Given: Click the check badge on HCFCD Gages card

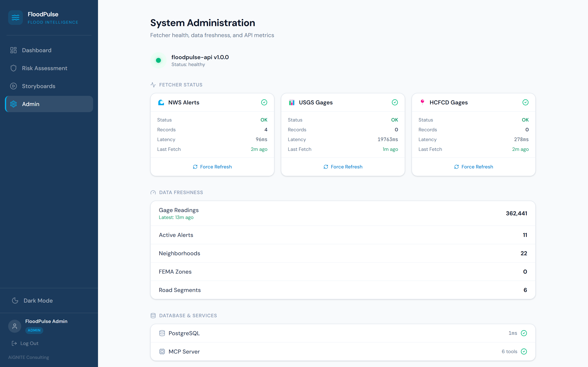Looking at the screenshot, I should (525, 102).
